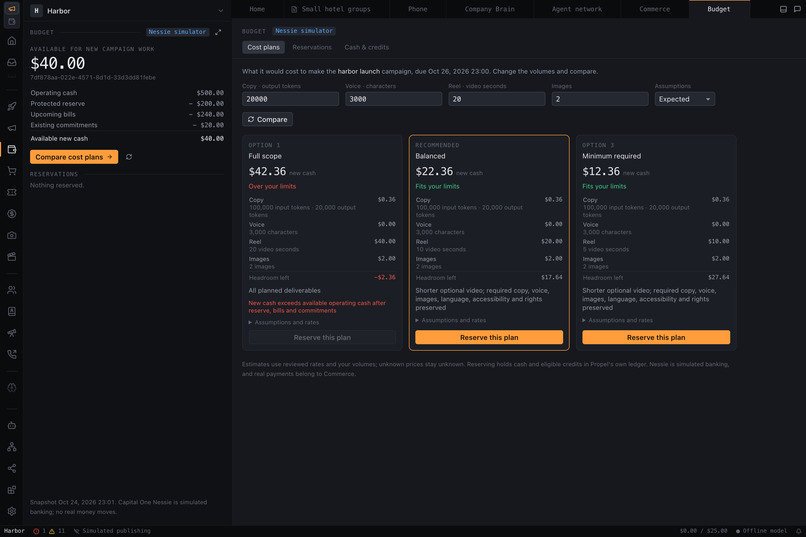Screen dimensions: 806x537
Task: Click the Voice characters field
Action: 394,99
